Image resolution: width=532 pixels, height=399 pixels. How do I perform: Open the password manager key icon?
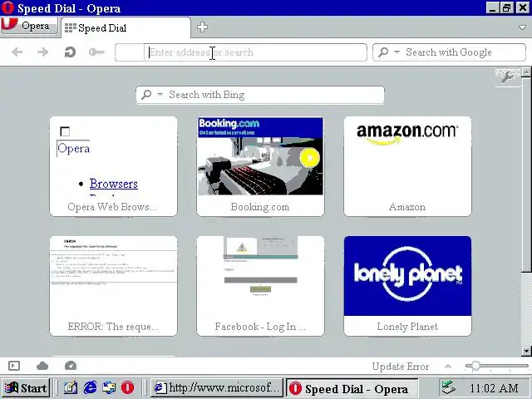pyautogui.click(x=96, y=52)
